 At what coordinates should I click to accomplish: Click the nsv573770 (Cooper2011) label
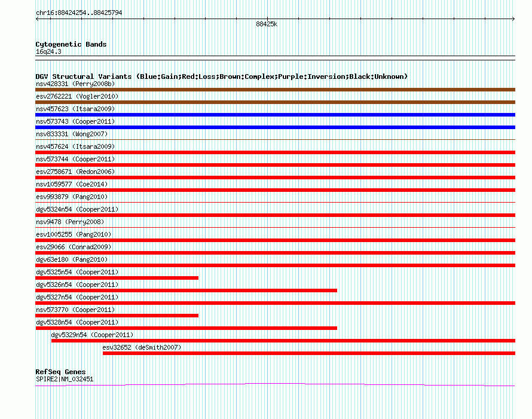point(75,310)
